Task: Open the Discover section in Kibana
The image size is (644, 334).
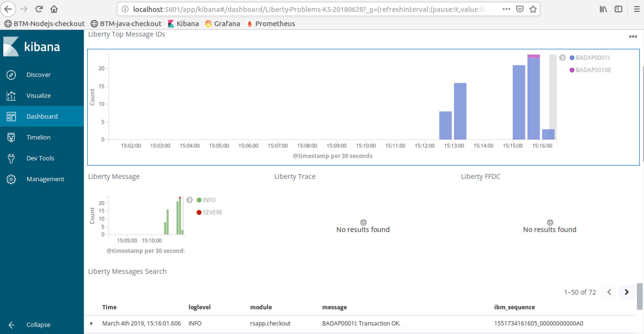Action: tap(38, 74)
